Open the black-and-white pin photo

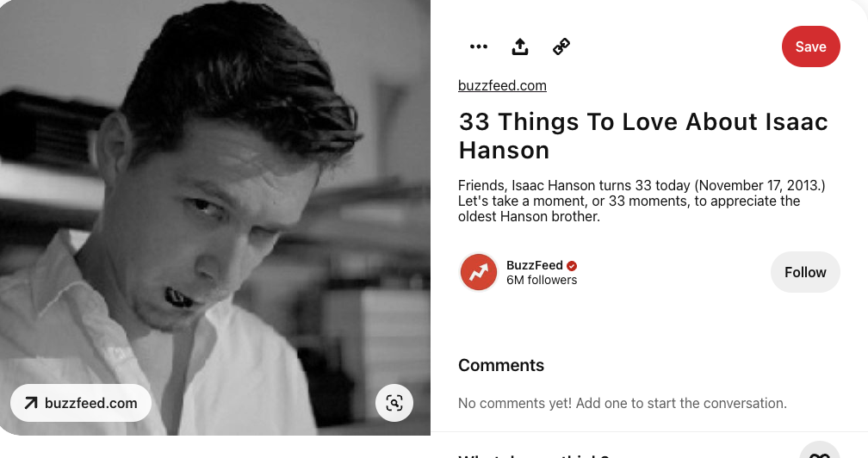click(214, 218)
